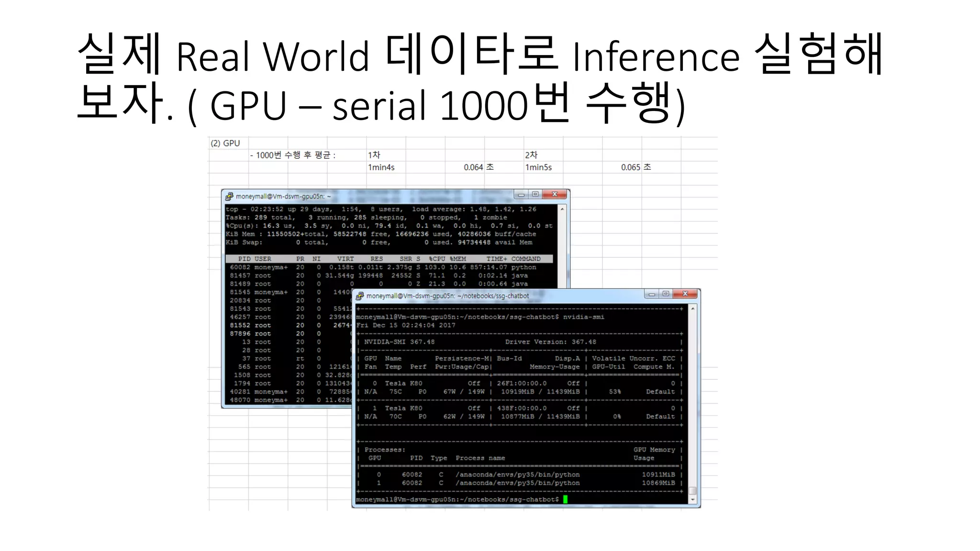This screenshot has width=980, height=551.
Task: Click the "Tasks: 289 total" line in top
Action: [x=366, y=217]
